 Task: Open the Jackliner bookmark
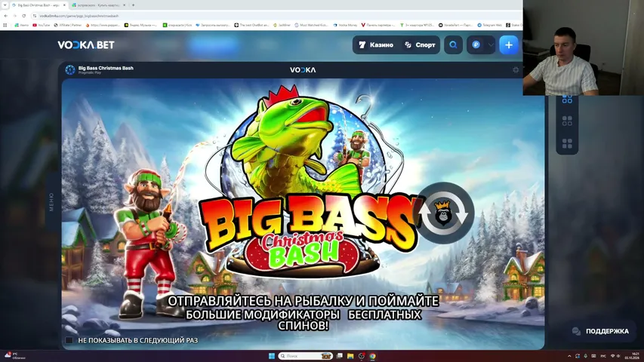coord(282,25)
